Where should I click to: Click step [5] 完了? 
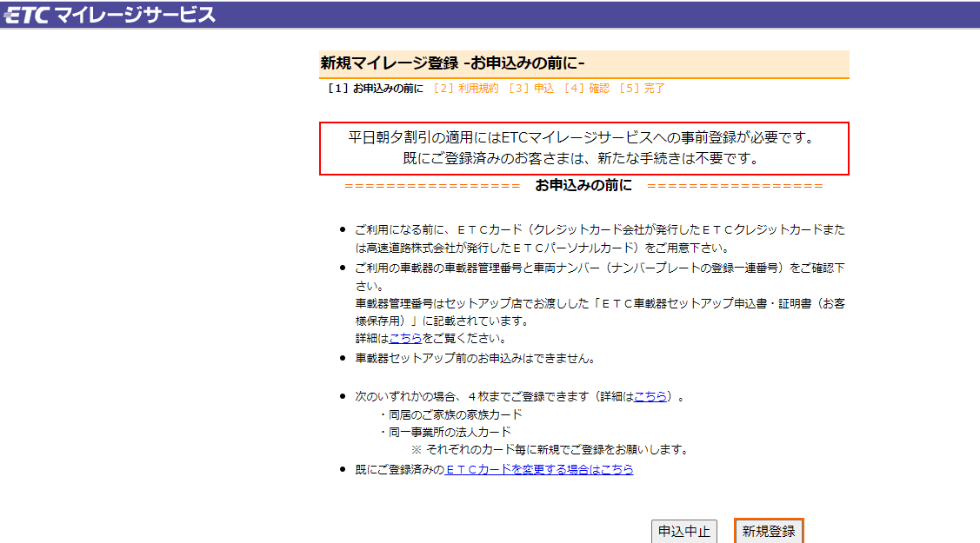click(x=642, y=89)
